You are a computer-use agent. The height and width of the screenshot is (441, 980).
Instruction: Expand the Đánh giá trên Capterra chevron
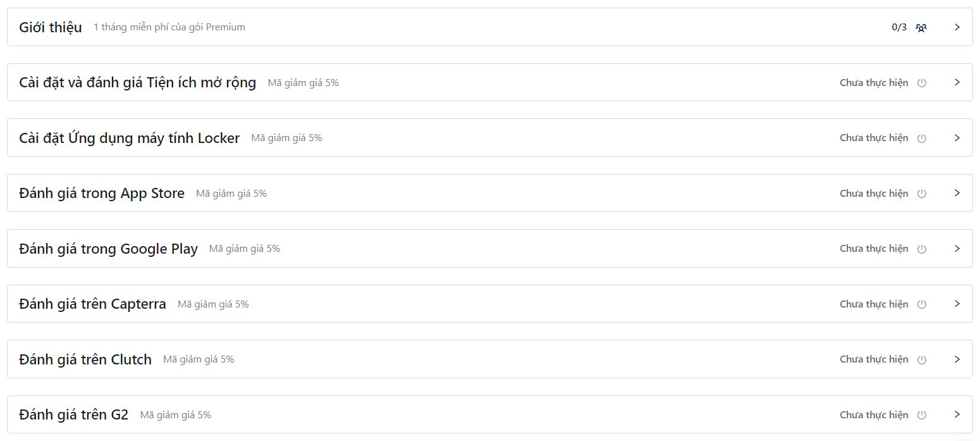[x=957, y=304]
